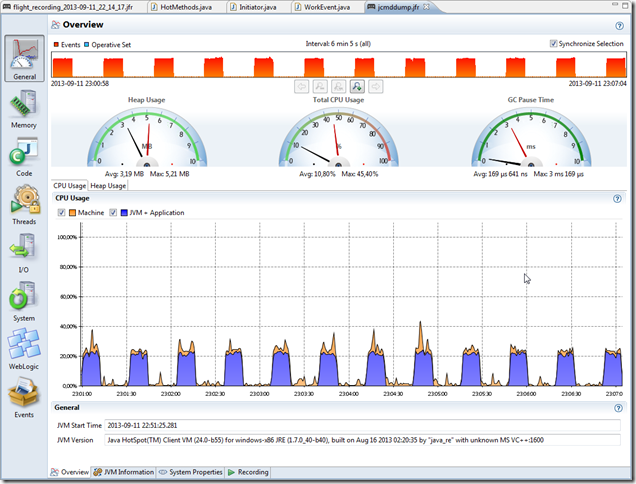Image resolution: width=636 pixels, height=484 pixels.
Task: Open the Memory tab group
Action: click(x=24, y=109)
